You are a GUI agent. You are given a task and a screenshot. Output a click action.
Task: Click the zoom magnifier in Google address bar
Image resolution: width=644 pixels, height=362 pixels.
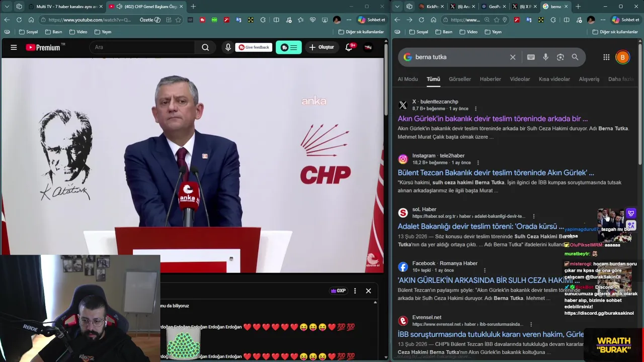click(487, 20)
